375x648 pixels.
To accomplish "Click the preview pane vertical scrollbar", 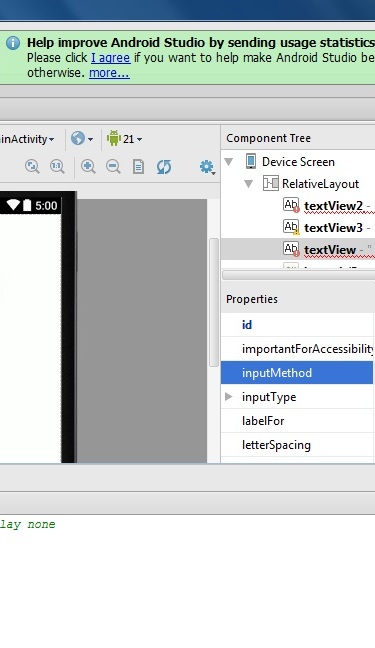I will (214, 302).
